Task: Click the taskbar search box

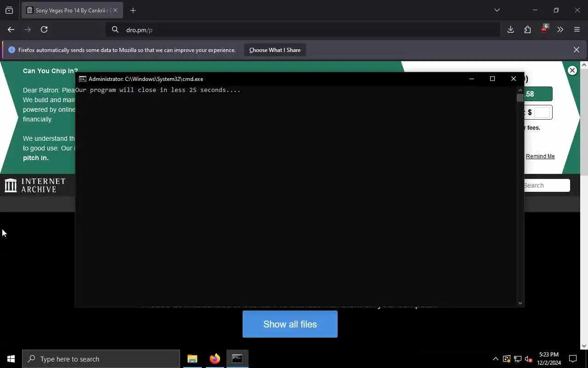Action: (101, 359)
